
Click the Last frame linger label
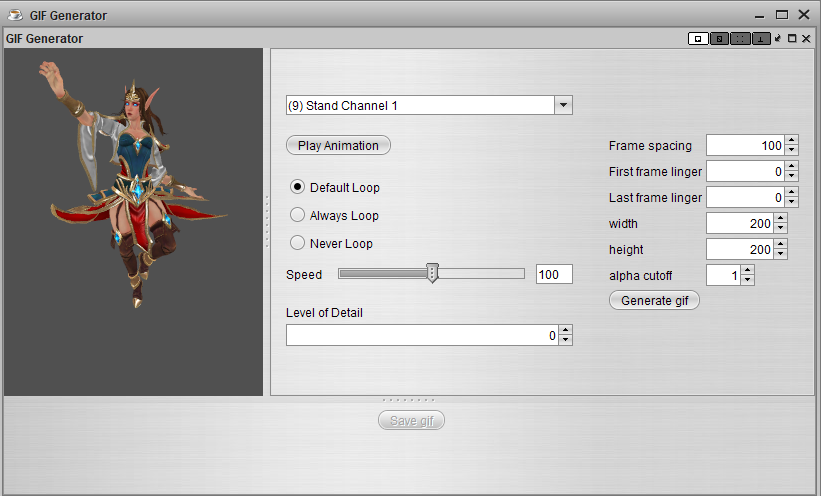[655, 197]
